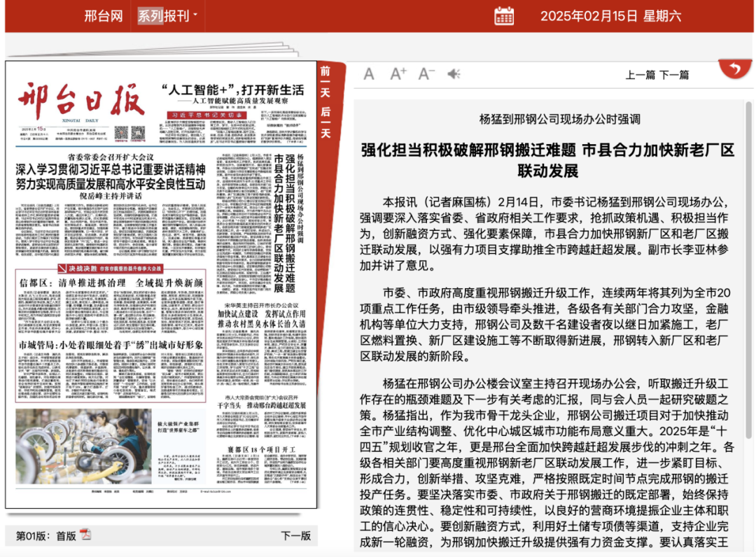The width and height of the screenshot is (756, 557).
Task: Click the red back arrow corner icon
Action: click(735, 69)
